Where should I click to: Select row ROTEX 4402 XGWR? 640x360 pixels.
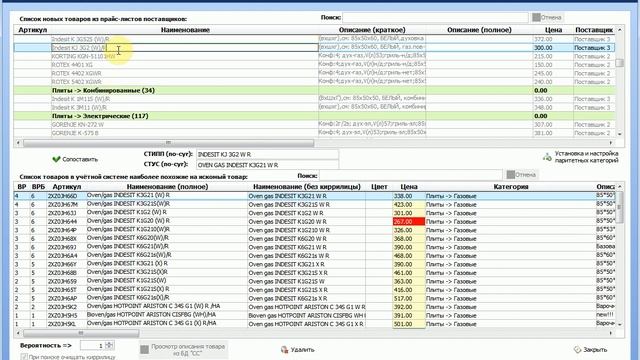314,73
